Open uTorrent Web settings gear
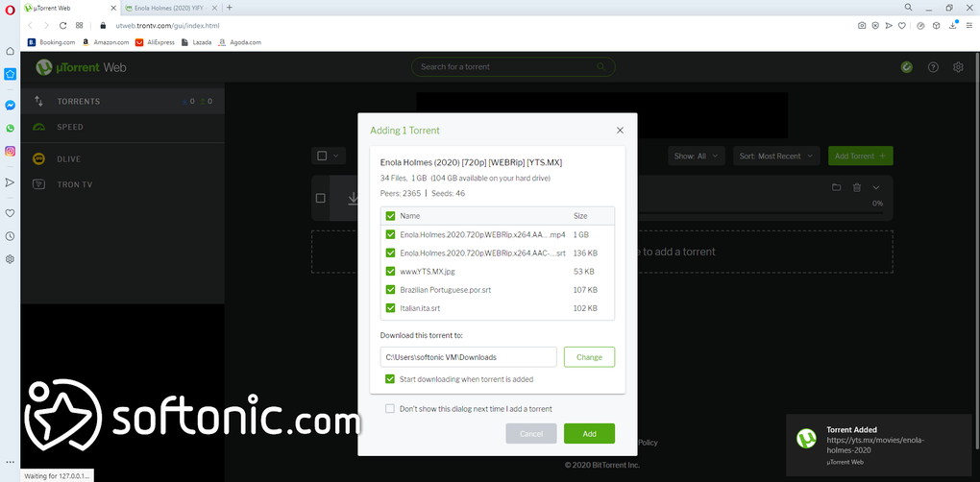This screenshot has height=482, width=980. [x=958, y=67]
